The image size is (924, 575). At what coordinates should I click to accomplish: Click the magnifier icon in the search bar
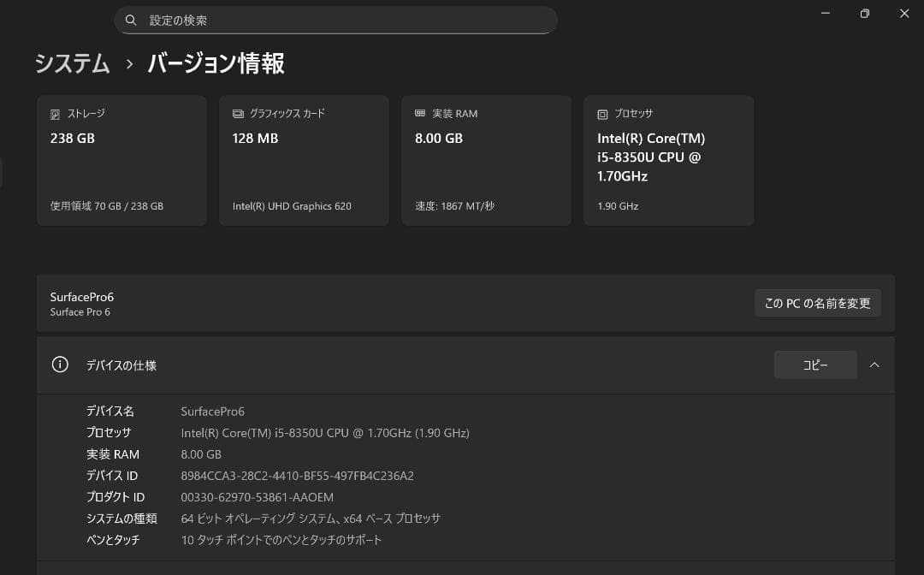coord(131,20)
